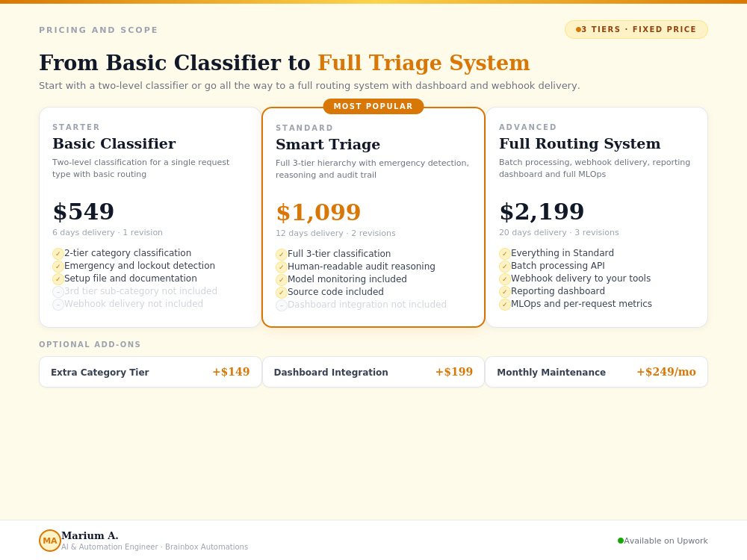This screenshot has height=560, width=747.
Task: Click the $2,199 price
Action: click(542, 211)
